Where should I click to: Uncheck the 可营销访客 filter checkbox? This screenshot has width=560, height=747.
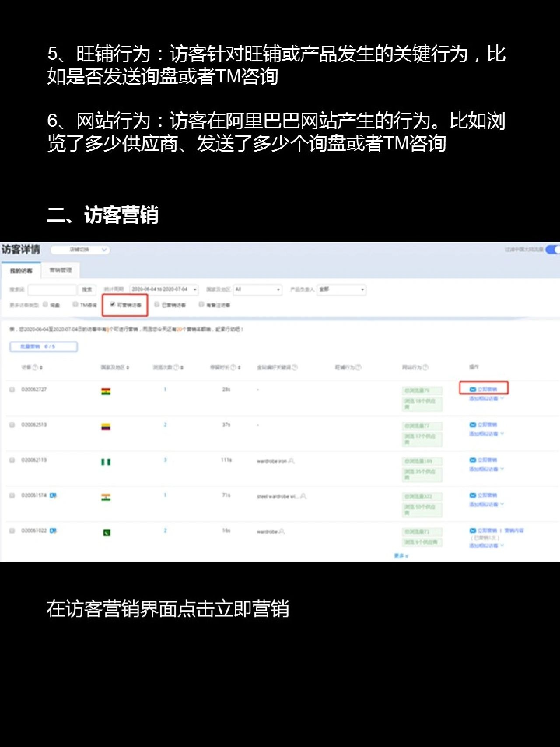[x=112, y=304]
